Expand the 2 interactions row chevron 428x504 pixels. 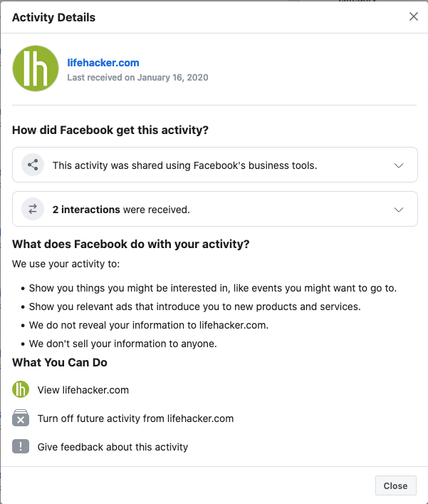(399, 210)
